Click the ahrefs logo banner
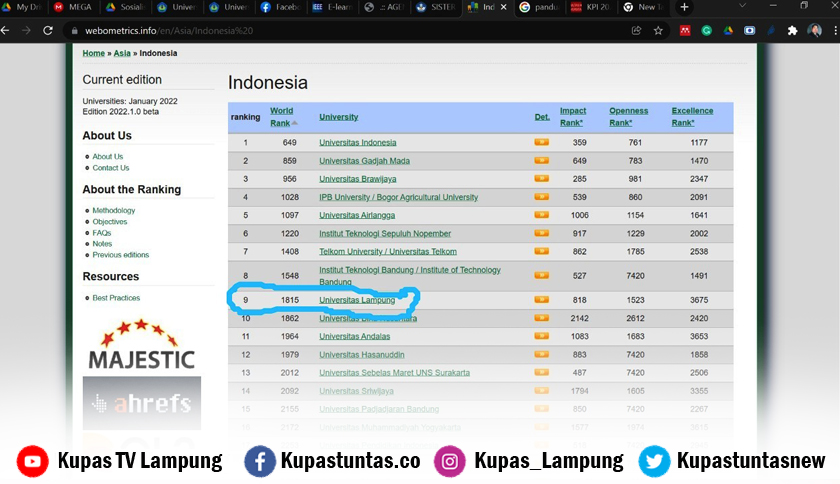 pos(142,403)
